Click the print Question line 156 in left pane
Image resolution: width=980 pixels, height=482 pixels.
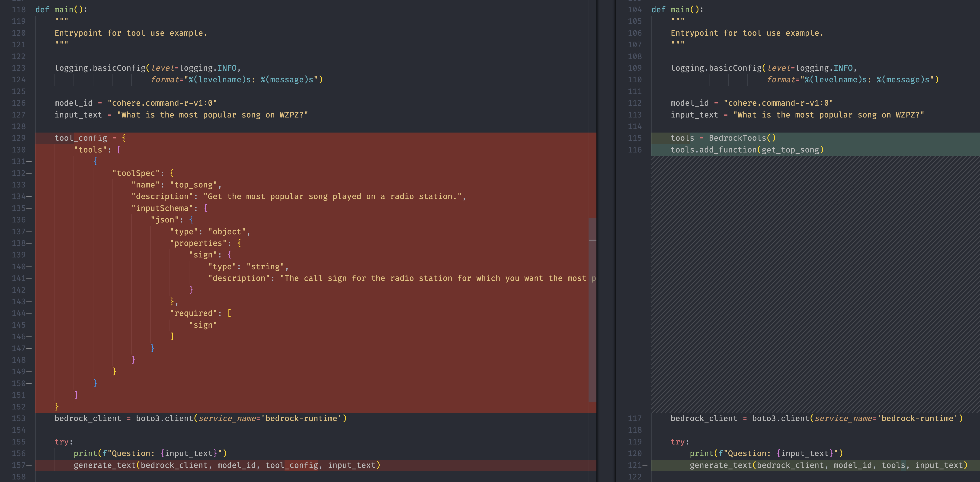click(150, 453)
